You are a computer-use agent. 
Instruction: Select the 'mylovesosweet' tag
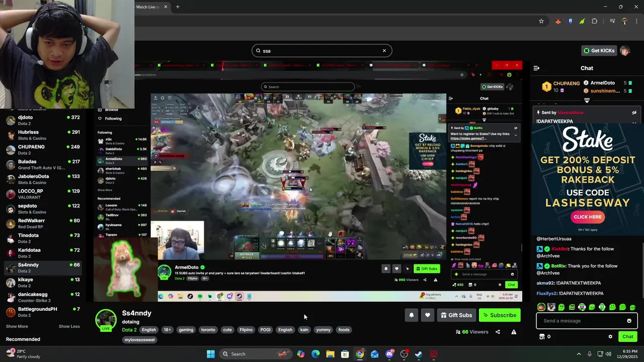[x=140, y=340]
